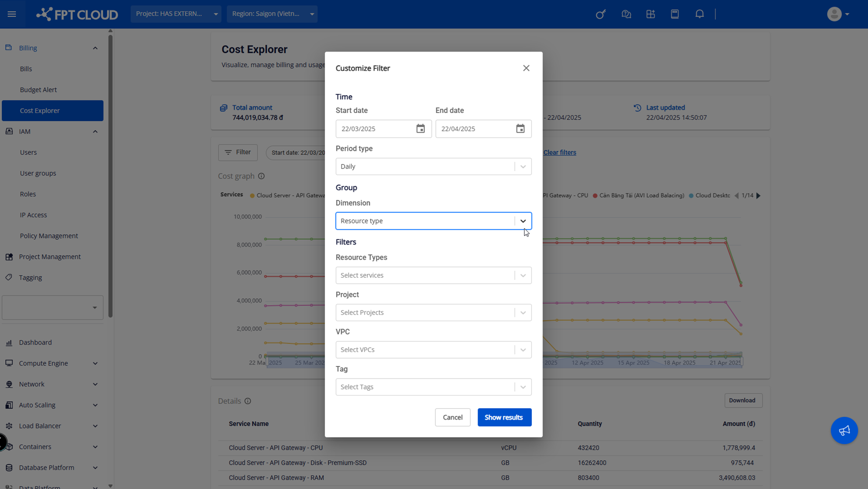Open Budget Alert in the sidebar

coord(38,90)
